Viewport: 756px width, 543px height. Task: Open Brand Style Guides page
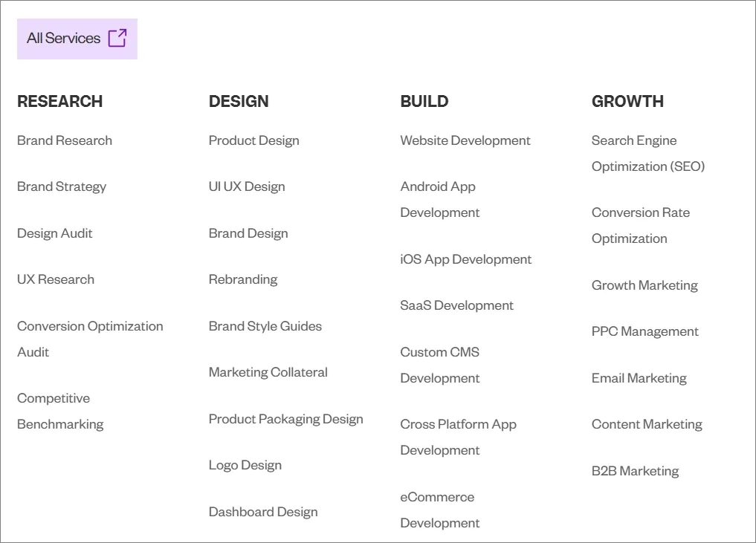coord(265,326)
